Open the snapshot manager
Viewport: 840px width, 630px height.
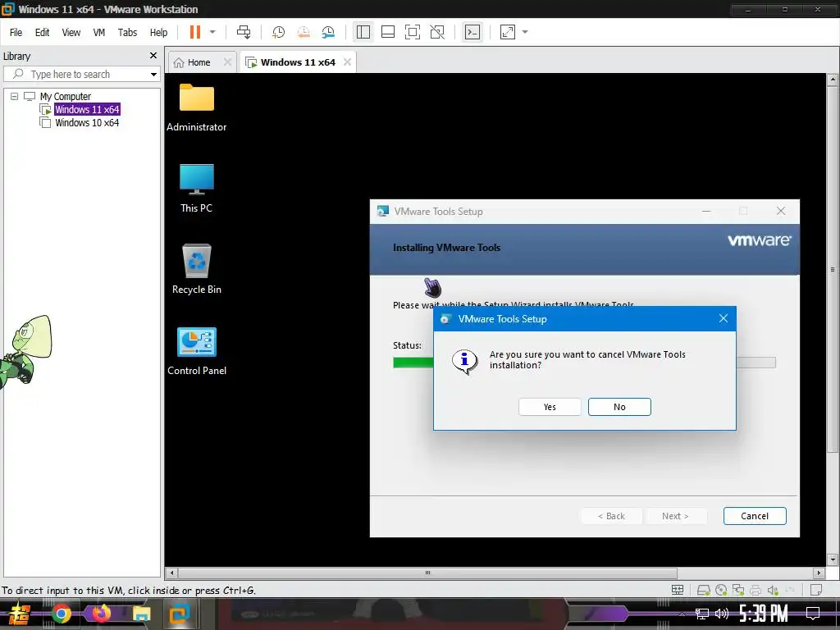click(328, 32)
